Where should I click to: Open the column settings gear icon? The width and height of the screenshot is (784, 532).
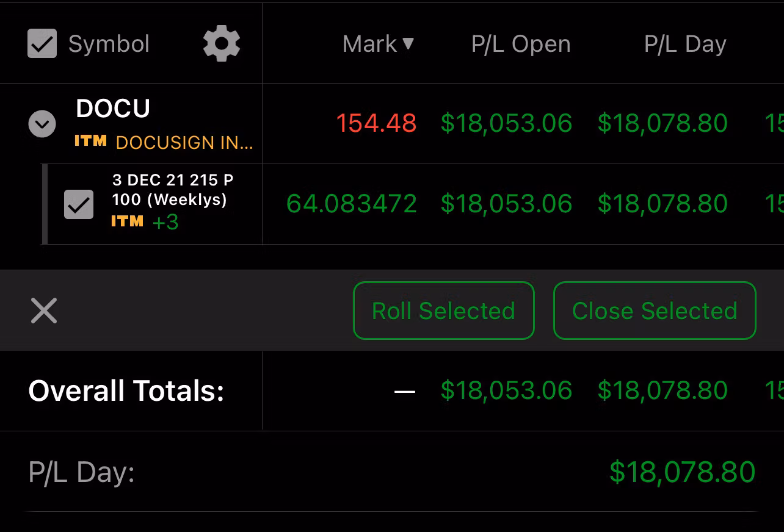pyautogui.click(x=221, y=43)
